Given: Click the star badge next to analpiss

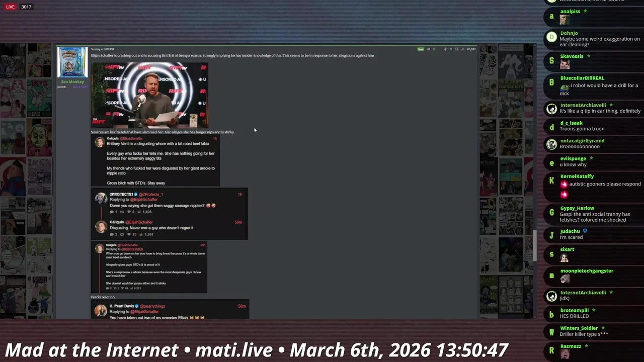Looking at the screenshot, I should point(585,11).
